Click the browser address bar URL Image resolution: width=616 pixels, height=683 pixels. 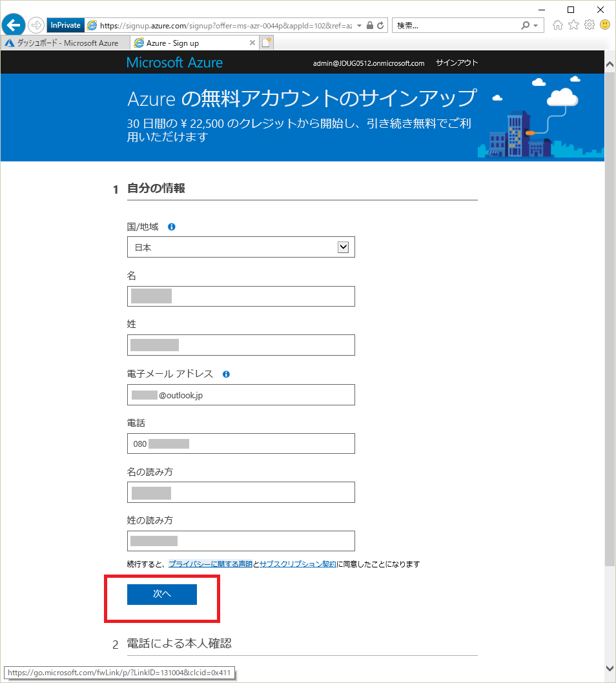(225, 26)
